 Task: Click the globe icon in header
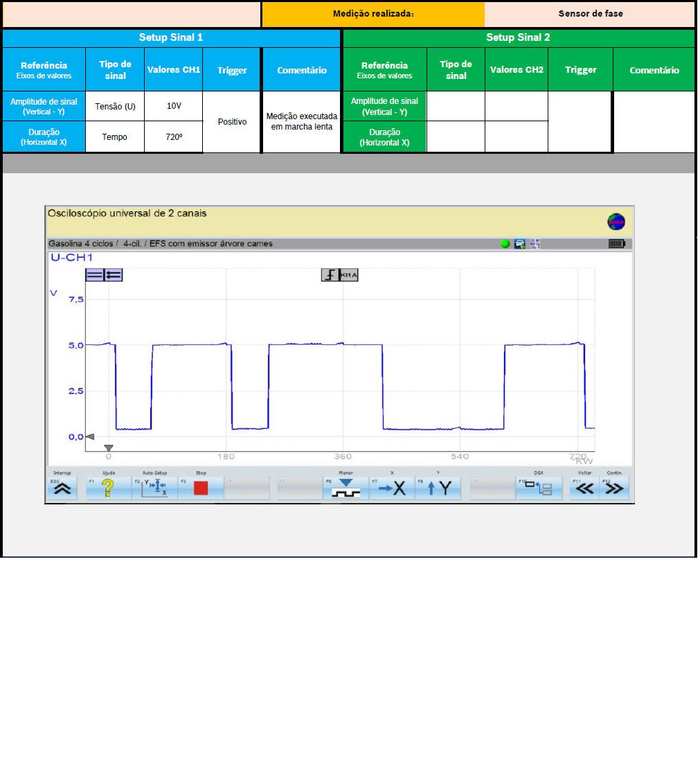pyautogui.click(x=616, y=222)
